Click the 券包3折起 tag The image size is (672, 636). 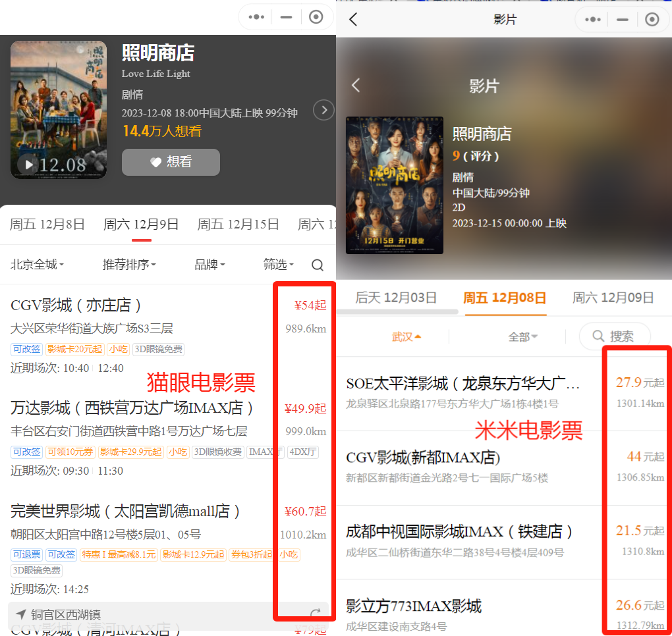tap(251, 554)
